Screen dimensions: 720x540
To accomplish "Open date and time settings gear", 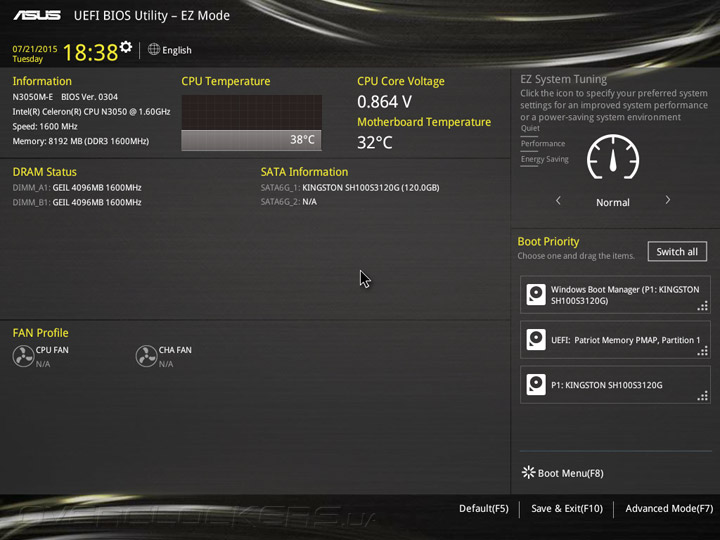I will click(126, 47).
